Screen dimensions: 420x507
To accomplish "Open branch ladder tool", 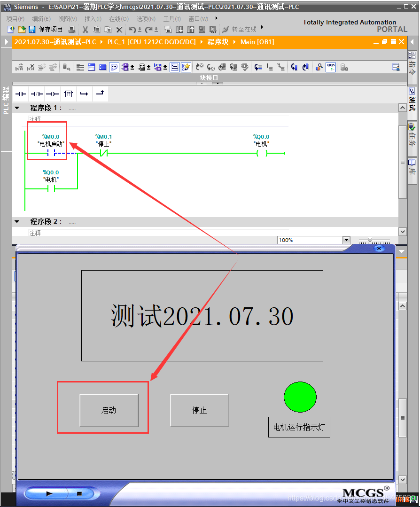I will click(84, 94).
